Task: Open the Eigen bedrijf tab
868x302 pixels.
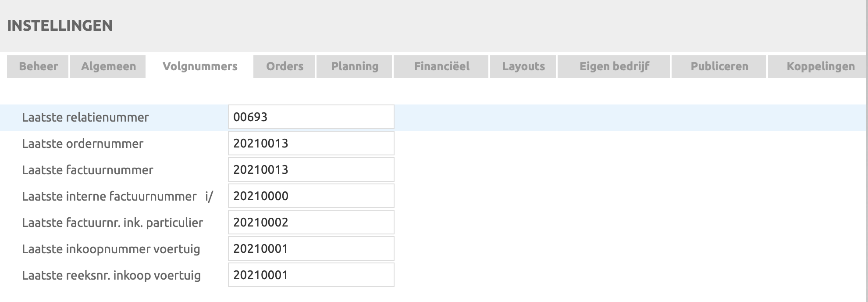Action: [614, 66]
